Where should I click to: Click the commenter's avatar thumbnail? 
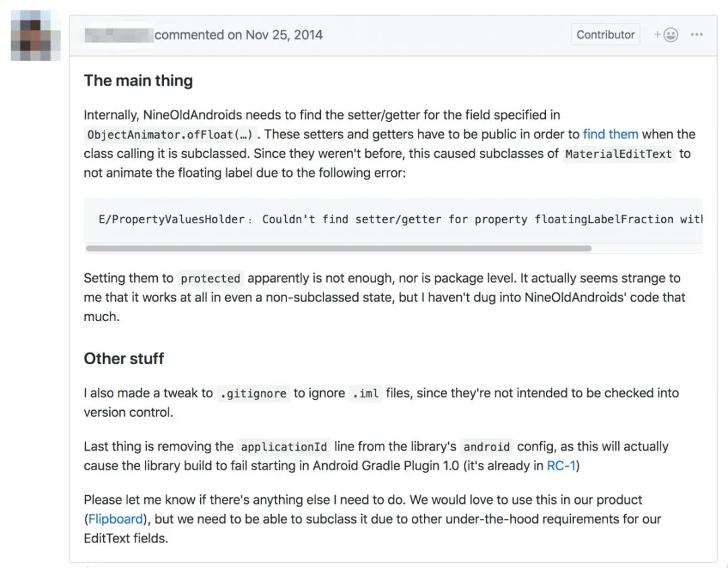(x=36, y=35)
